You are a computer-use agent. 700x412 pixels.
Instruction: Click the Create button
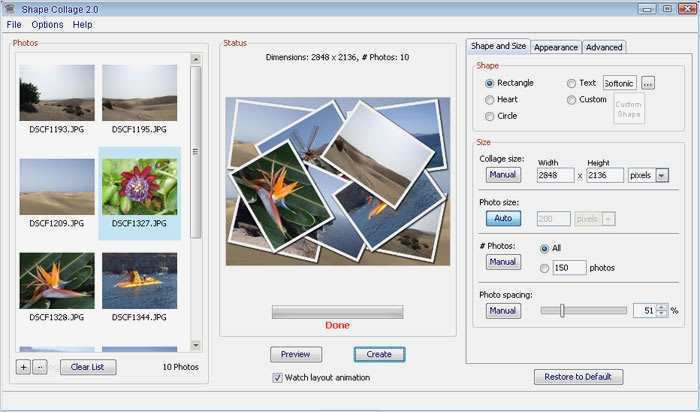coord(379,354)
